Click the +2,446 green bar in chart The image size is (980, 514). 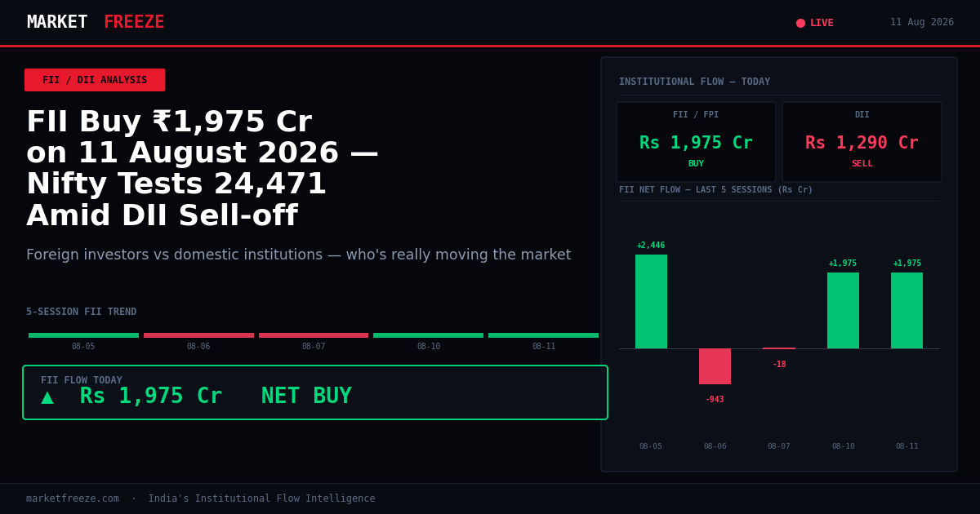(651, 301)
